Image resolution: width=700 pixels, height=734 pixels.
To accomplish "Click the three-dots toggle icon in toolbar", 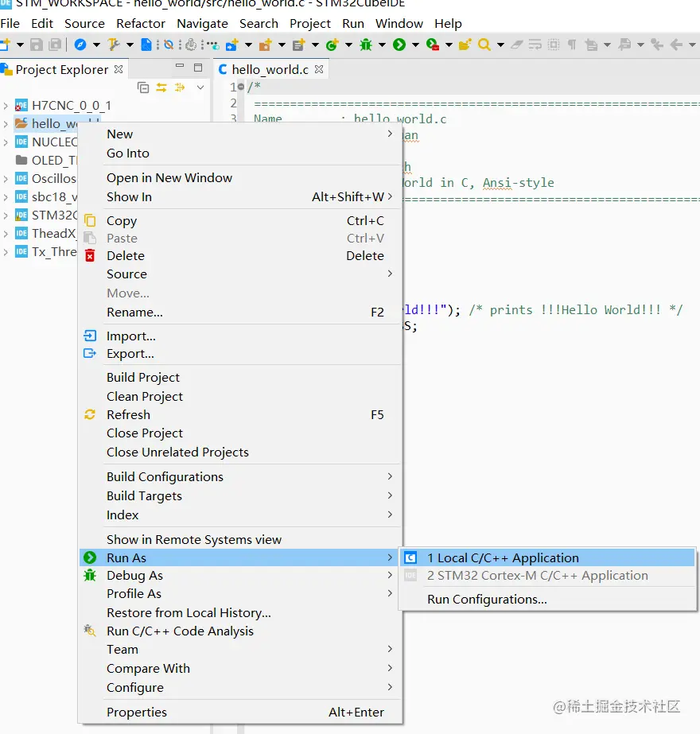I will [x=213, y=45].
